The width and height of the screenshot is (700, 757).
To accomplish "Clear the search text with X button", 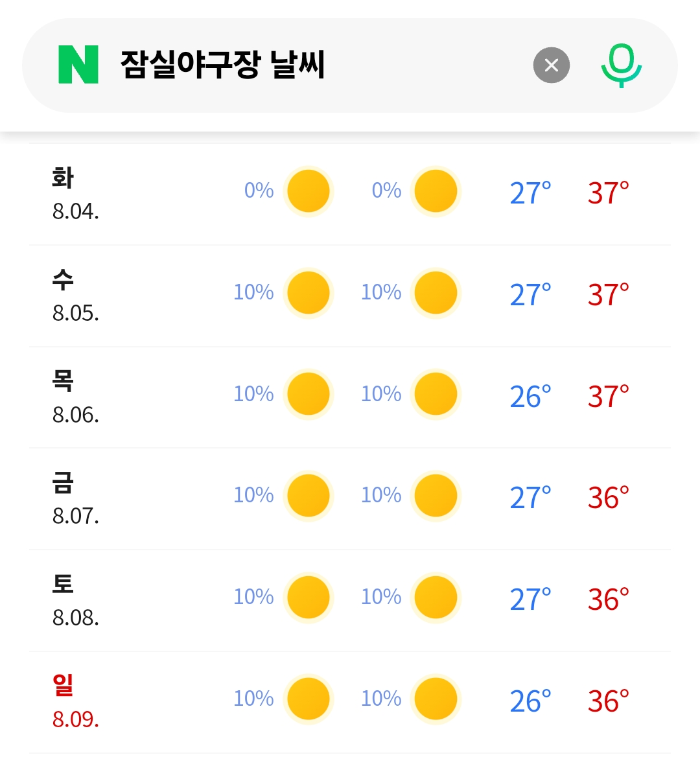I will [552, 65].
